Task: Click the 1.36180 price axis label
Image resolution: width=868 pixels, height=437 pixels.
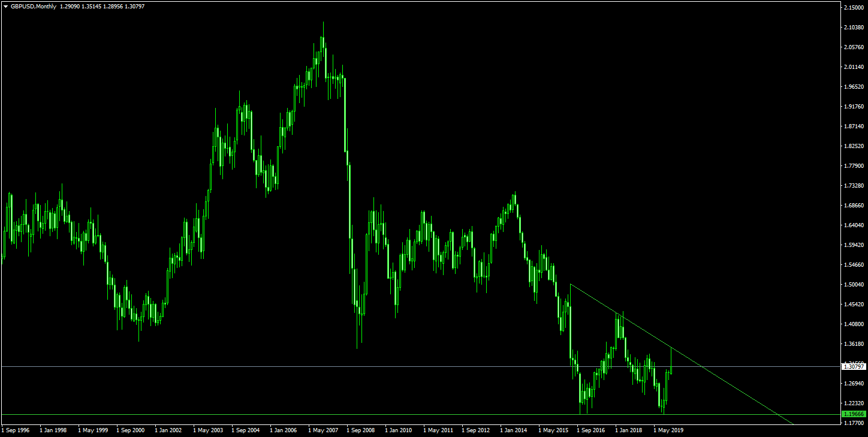Action: click(x=854, y=344)
